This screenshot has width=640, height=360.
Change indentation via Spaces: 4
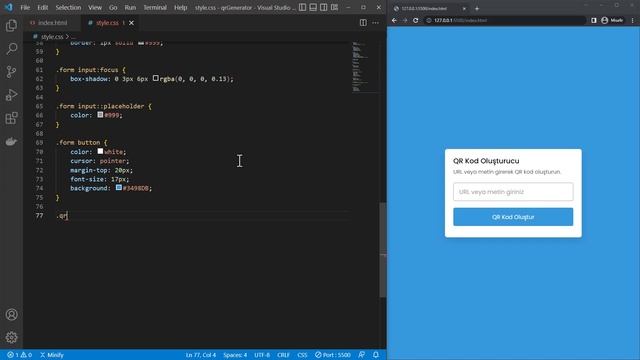[235, 355]
